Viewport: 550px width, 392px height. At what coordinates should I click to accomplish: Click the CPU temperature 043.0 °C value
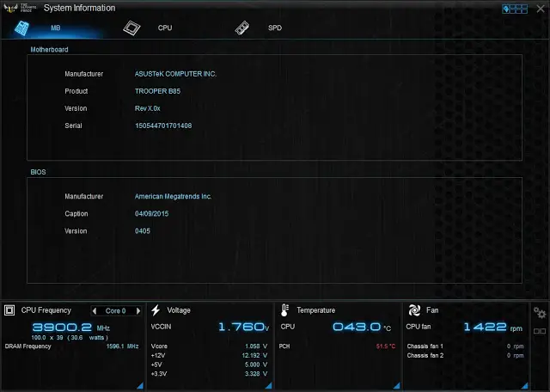(x=362, y=327)
